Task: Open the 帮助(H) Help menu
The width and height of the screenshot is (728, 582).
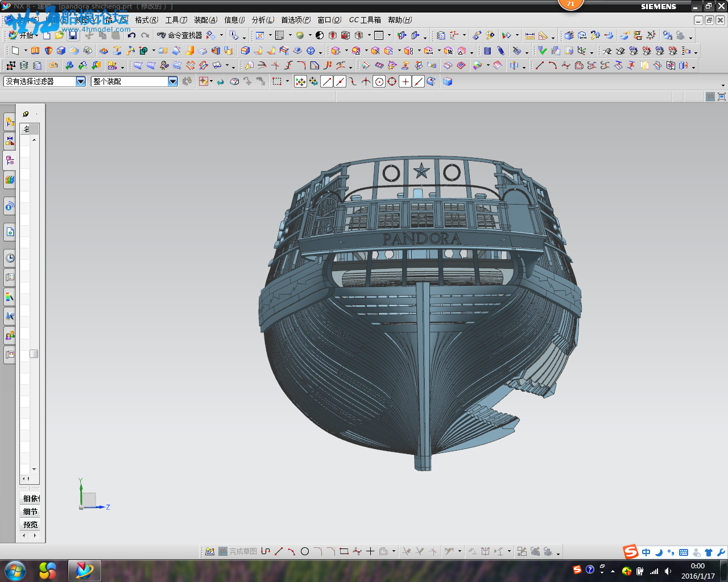Action: (400, 20)
